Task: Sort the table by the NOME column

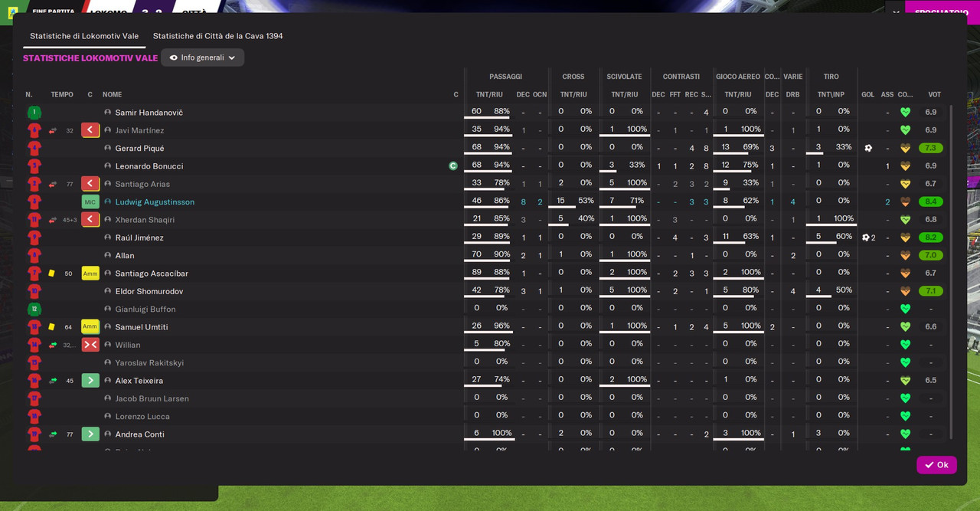Action: tap(113, 95)
